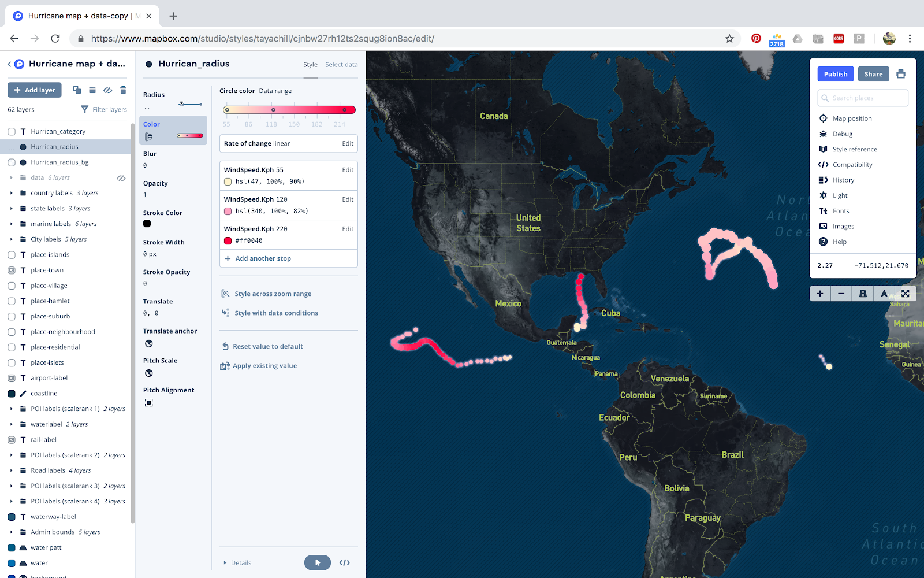
Task: Toggle Hurrican_radius_bg layer checkbox
Action: point(12,162)
